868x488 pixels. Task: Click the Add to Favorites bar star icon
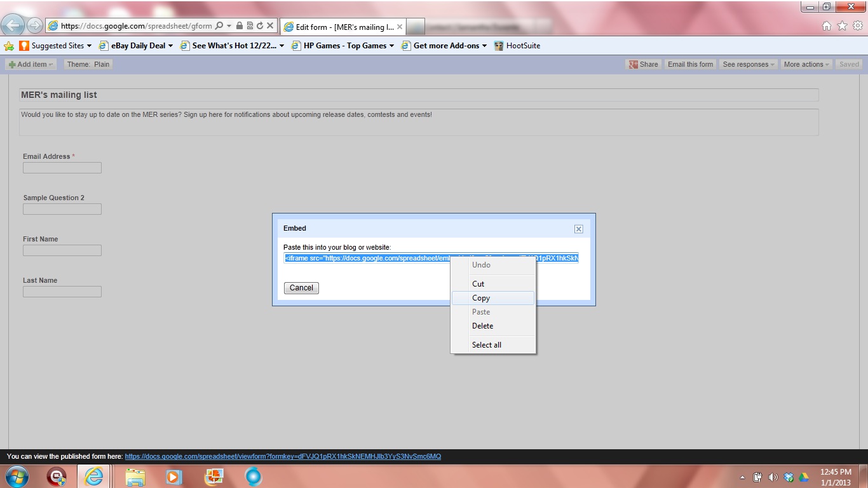coord(9,46)
